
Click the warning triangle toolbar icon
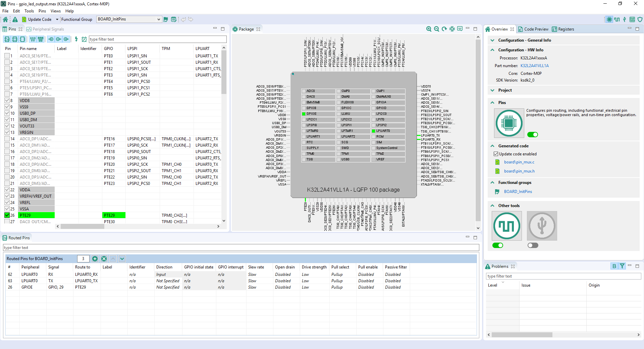pos(15,19)
